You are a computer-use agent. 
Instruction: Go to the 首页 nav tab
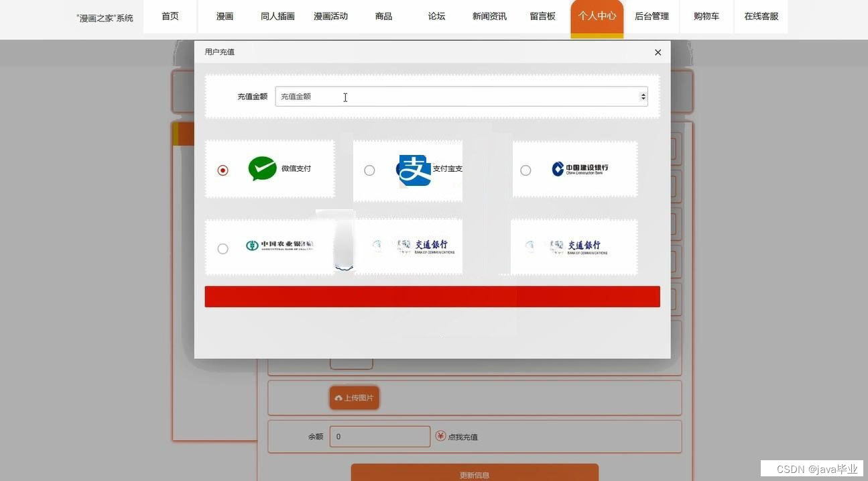[x=170, y=16]
